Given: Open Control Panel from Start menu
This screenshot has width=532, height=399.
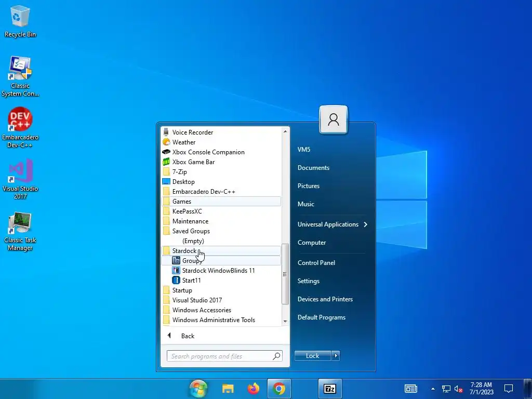Looking at the screenshot, I should pyautogui.click(x=316, y=262).
